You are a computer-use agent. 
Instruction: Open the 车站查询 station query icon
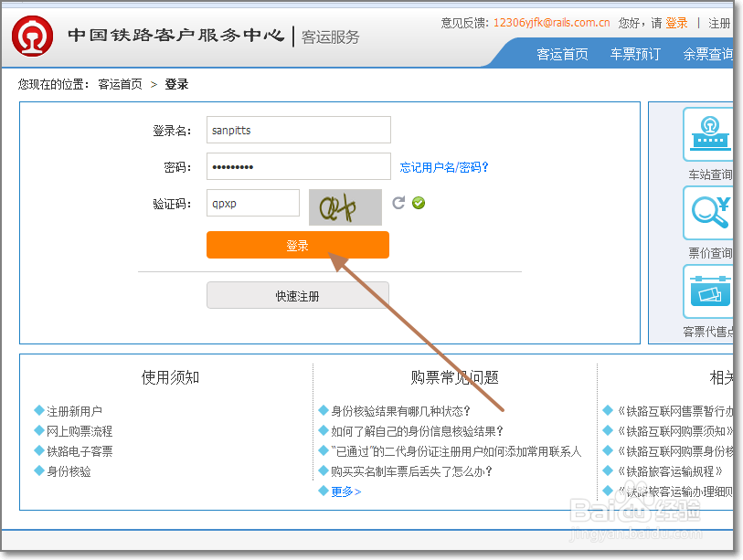point(708,133)
